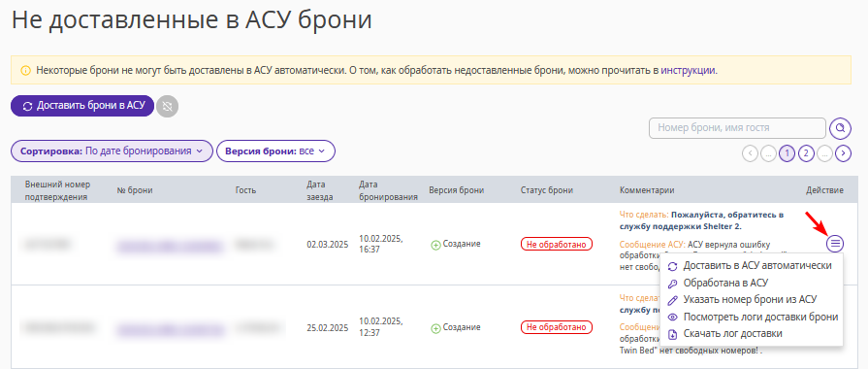
Task: Click booking date '10.02.2025, 12:37' cell
Action: click(380, 327)
